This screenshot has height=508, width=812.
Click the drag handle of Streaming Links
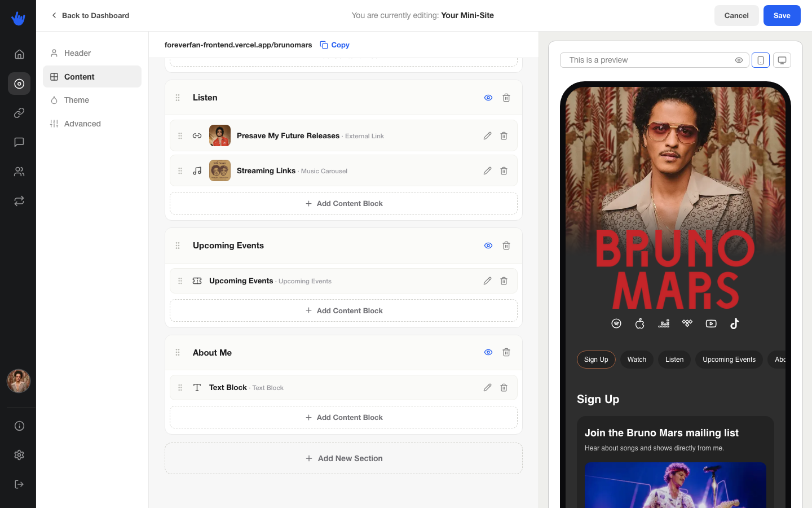click(180, 171)
